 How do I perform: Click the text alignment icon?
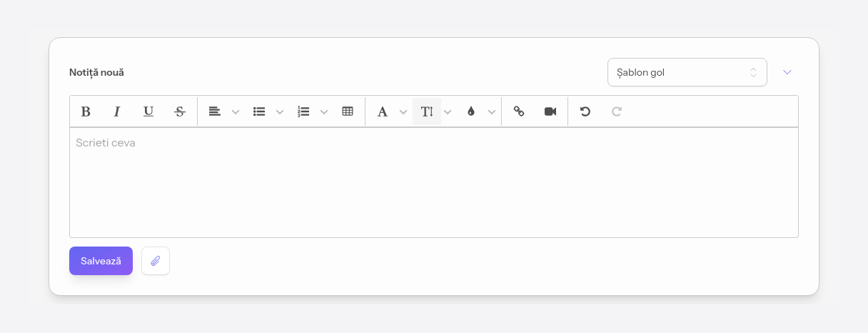(214, 111)
